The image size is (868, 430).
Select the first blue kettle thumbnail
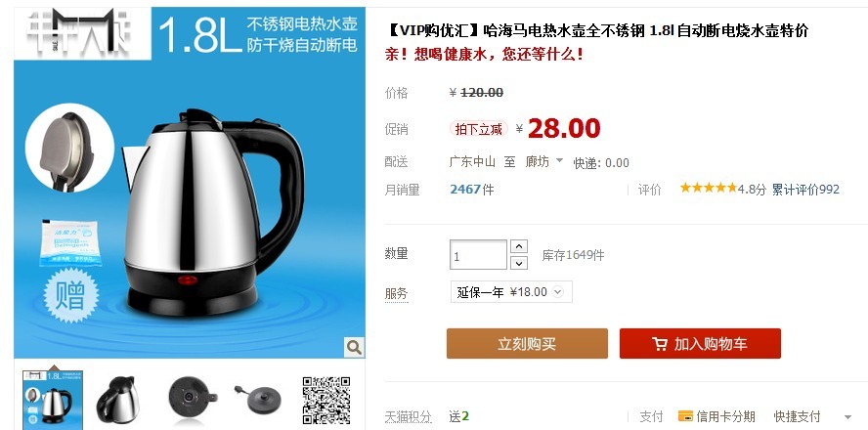coord(53,400)
